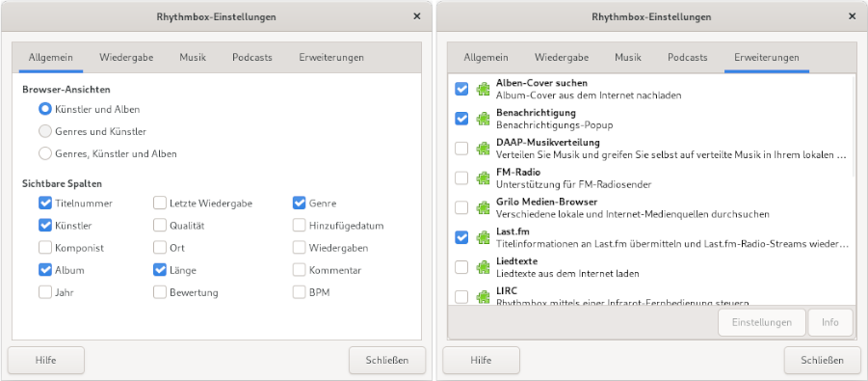Click Hilfe button in left window

tap(45, 361)
